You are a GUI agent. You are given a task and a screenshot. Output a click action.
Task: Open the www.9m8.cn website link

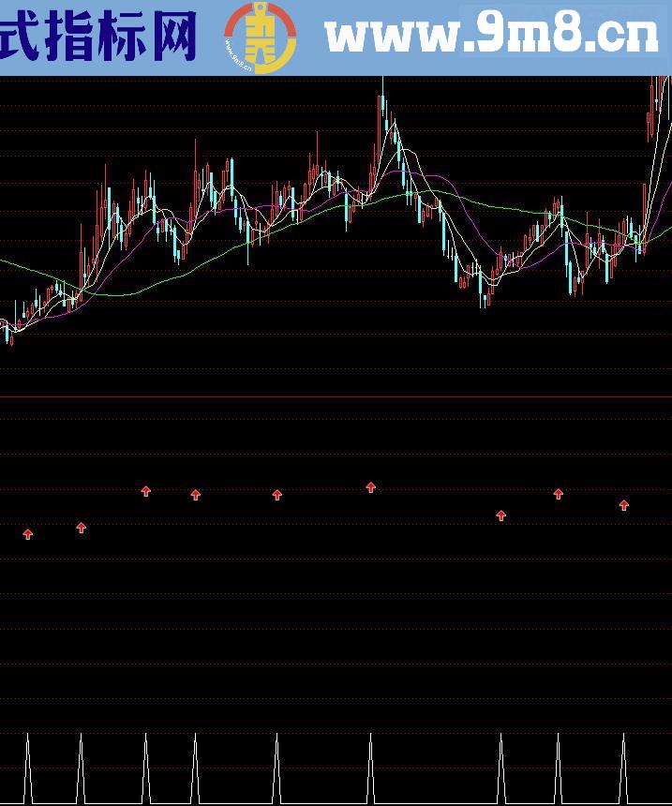pos(491,36)
